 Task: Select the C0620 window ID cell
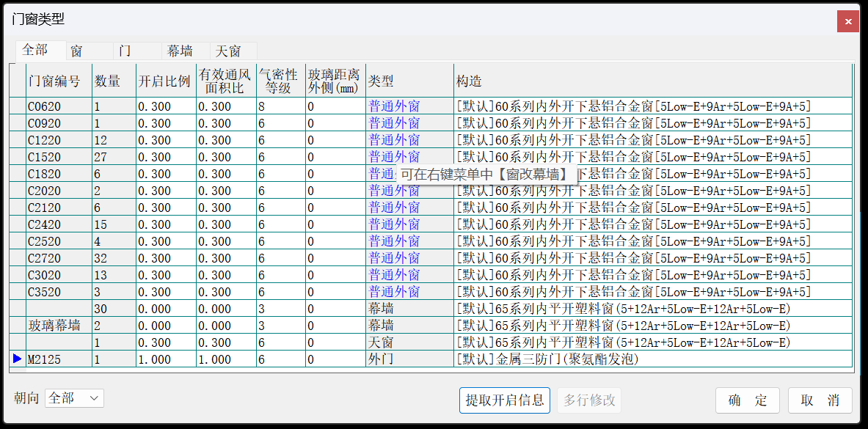pyautogui.click(x=59, y=106)
